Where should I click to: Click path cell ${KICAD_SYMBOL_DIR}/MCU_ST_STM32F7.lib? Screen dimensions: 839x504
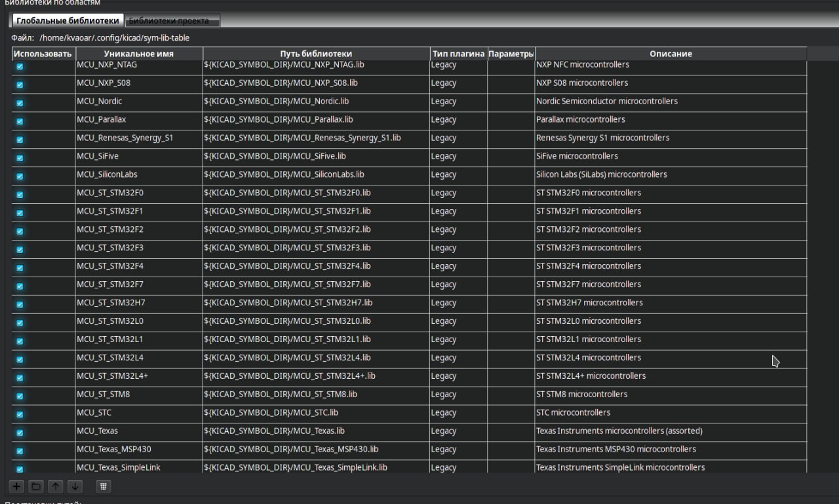[317, 286]
